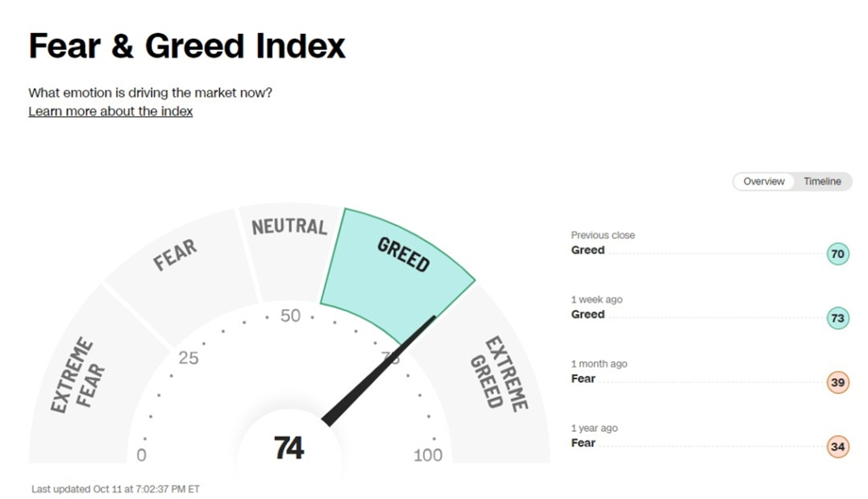The width and height of the screenshot is (868, 499).
Task: Click the 1 month ago Fear label
Action: click(583, 378)
